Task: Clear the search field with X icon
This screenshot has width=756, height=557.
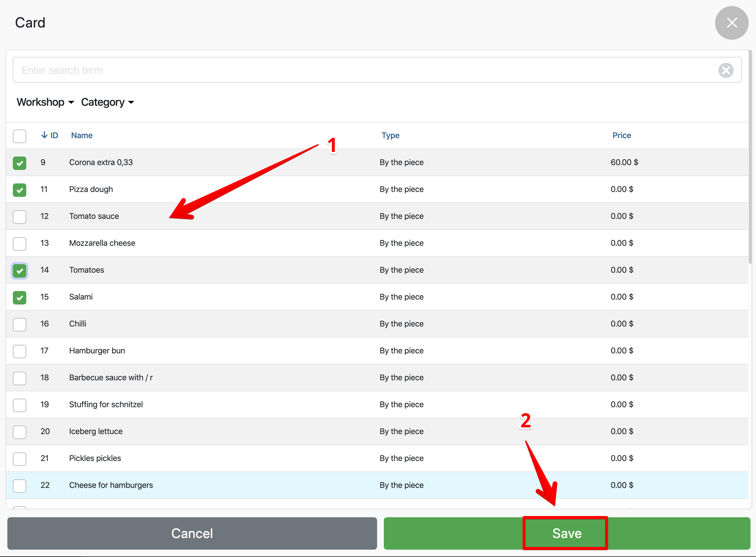Action: pyautogui.click(x=726, y=70)
